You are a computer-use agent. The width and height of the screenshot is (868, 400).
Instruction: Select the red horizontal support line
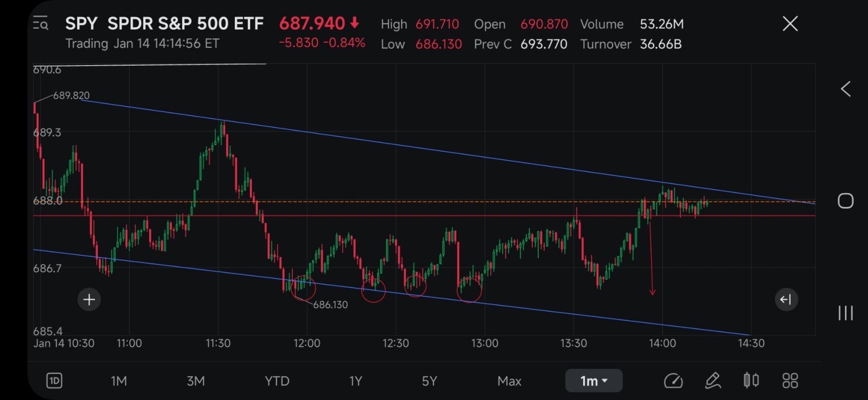pos(424,216)
